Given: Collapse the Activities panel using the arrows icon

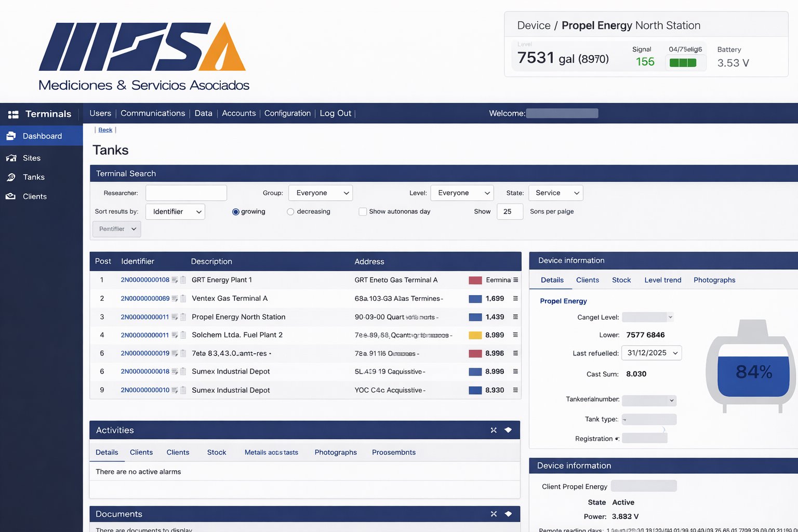Looking at the screenshot, I should [x=493, y=430].
